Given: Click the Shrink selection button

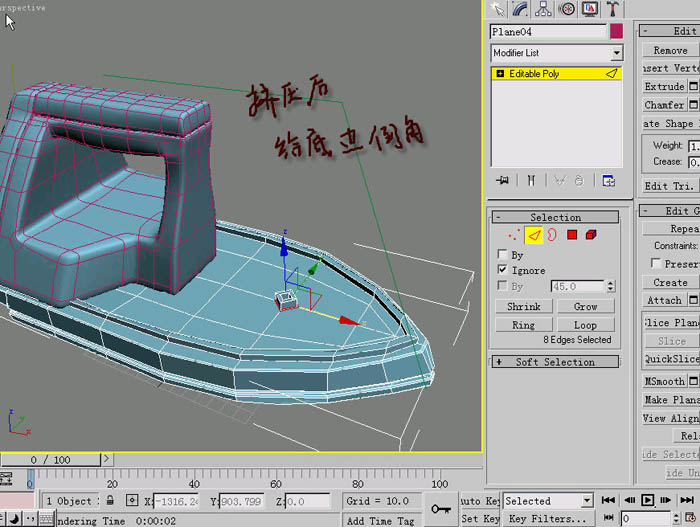Looking at the screenshot, I should [524, 306].
